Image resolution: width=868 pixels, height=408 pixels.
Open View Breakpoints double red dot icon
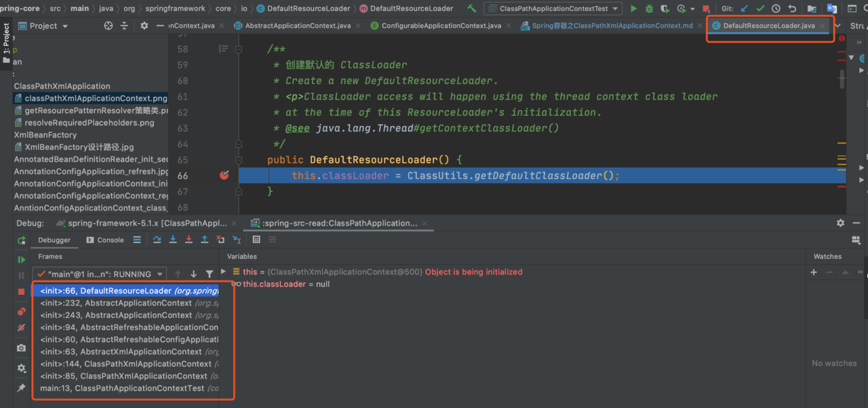(22, 312)
